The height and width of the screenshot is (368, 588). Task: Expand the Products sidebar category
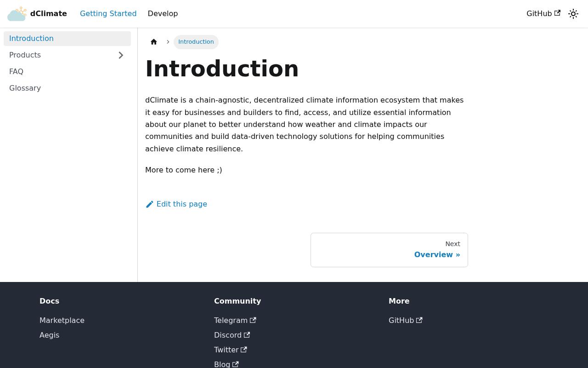(x=121, y=55)
